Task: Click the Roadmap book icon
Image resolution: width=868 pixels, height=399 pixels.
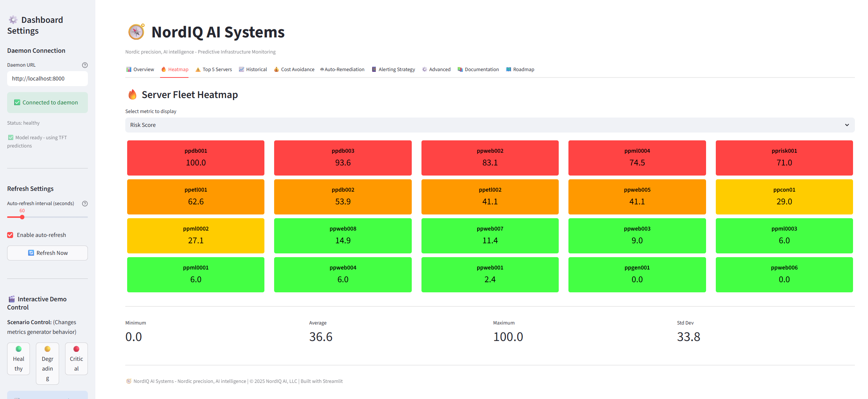Action: pos(509,69)
